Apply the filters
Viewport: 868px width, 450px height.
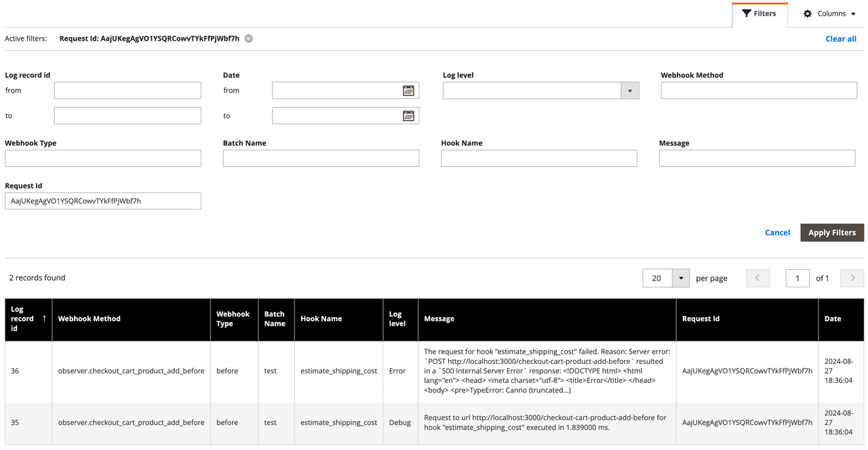832,232
